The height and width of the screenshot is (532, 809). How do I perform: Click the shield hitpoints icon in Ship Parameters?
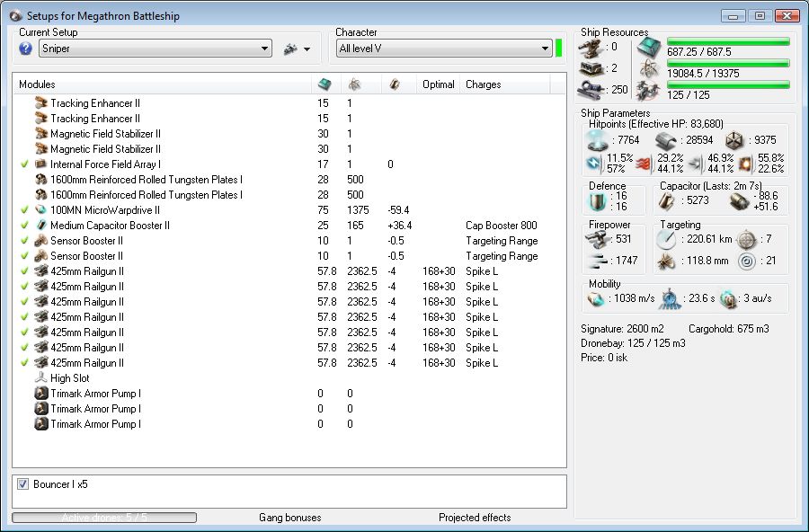597,141
